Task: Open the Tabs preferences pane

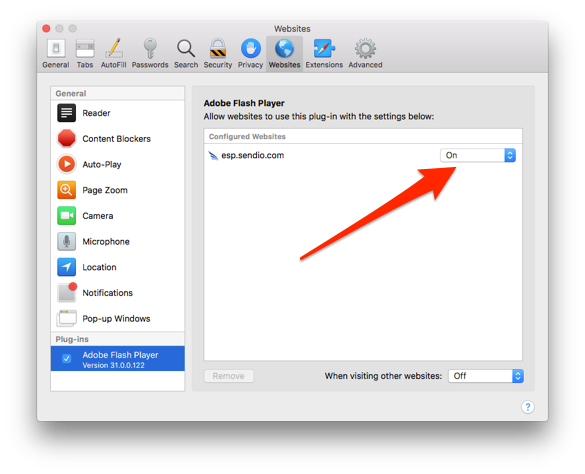Action: click(x=85, y=54)
